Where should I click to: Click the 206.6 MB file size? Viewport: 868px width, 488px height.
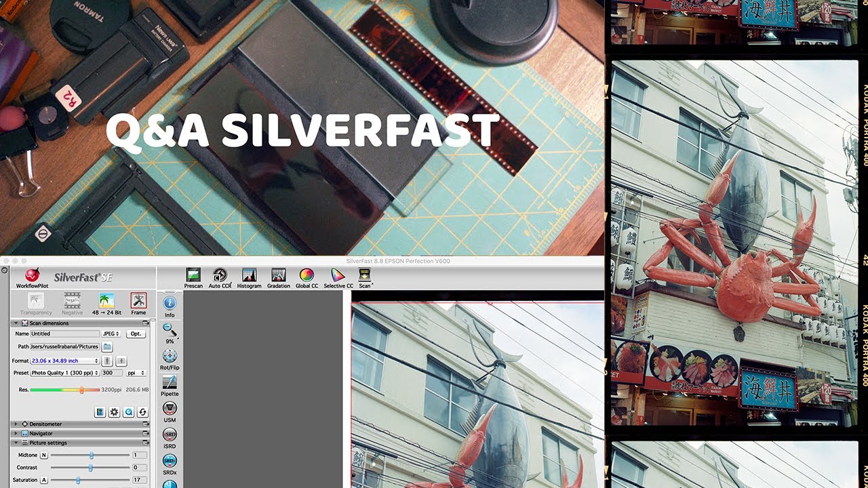point(138,390)
